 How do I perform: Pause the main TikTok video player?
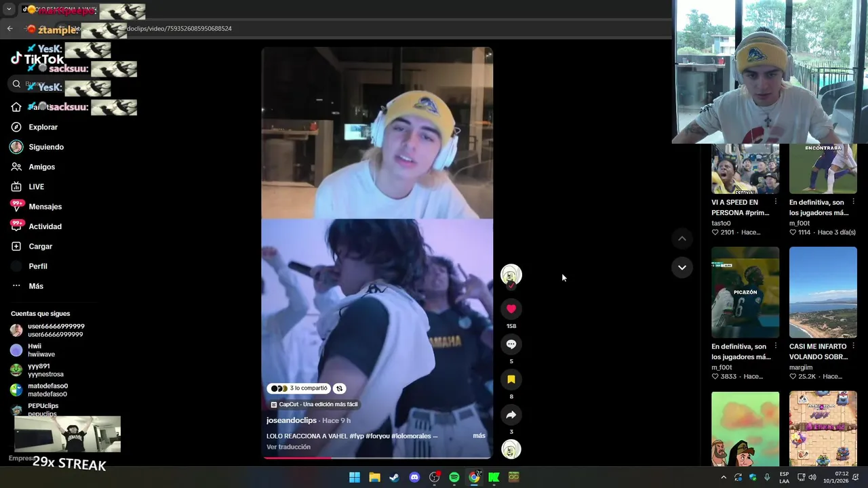(377, 253)
